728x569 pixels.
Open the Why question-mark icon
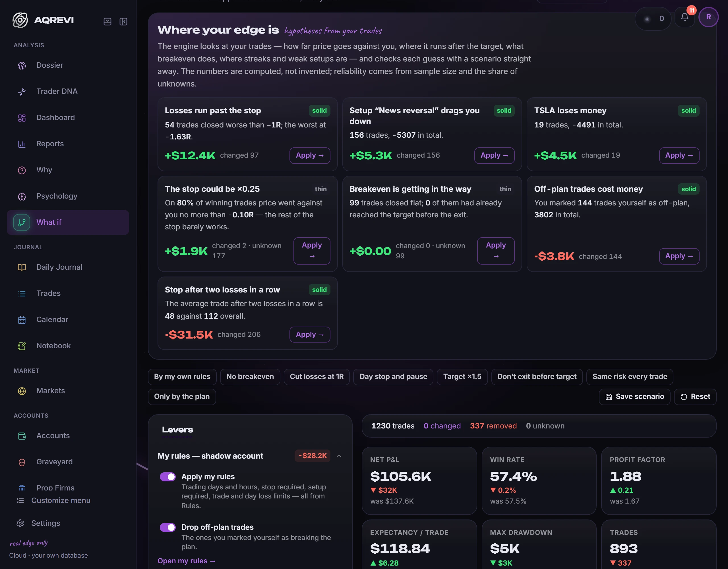point(22,170)
